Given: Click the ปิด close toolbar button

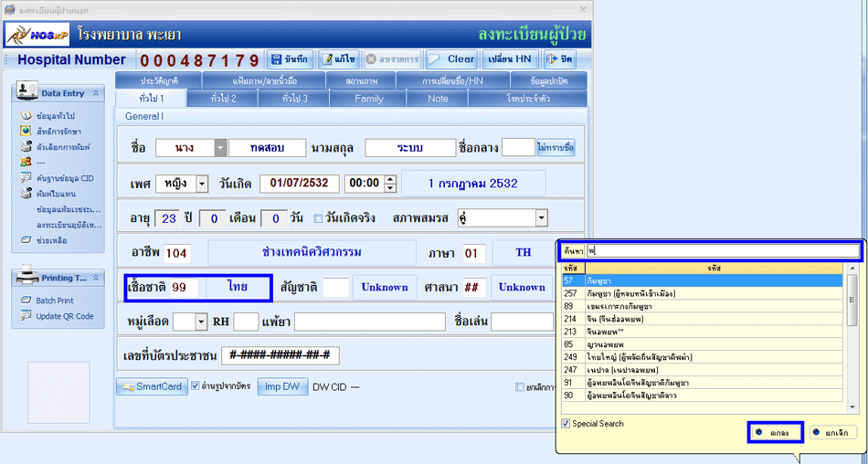Looking at the screenshot, I should point(558,59).
